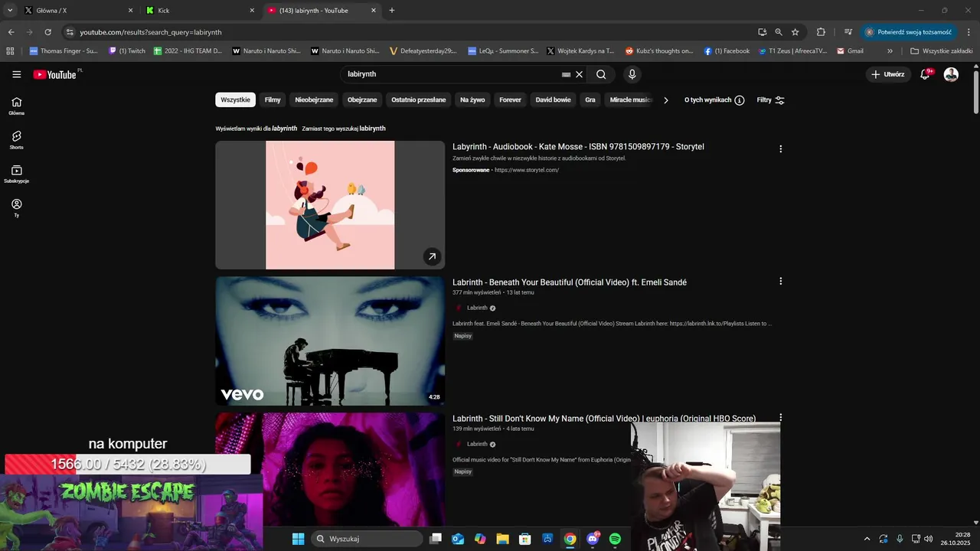Open the Ty (You) sidebar section
The image size is (980, 551).
click(17, 208)
